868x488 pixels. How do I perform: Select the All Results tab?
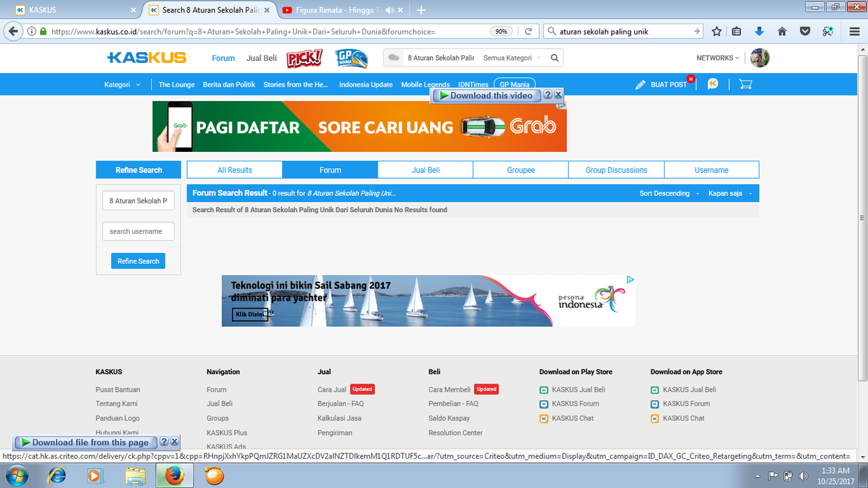coord(235,170)
